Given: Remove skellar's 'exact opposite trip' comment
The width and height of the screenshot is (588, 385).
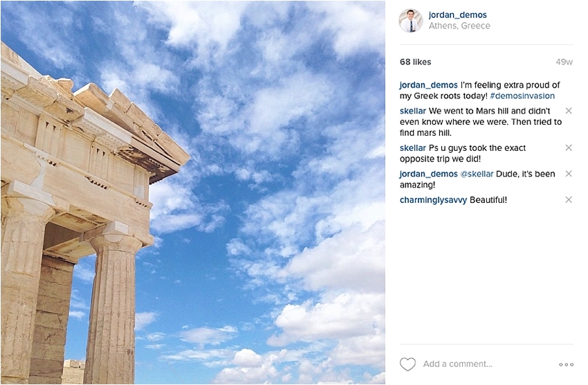Looking at the screenshot, I should coord(569,148).
